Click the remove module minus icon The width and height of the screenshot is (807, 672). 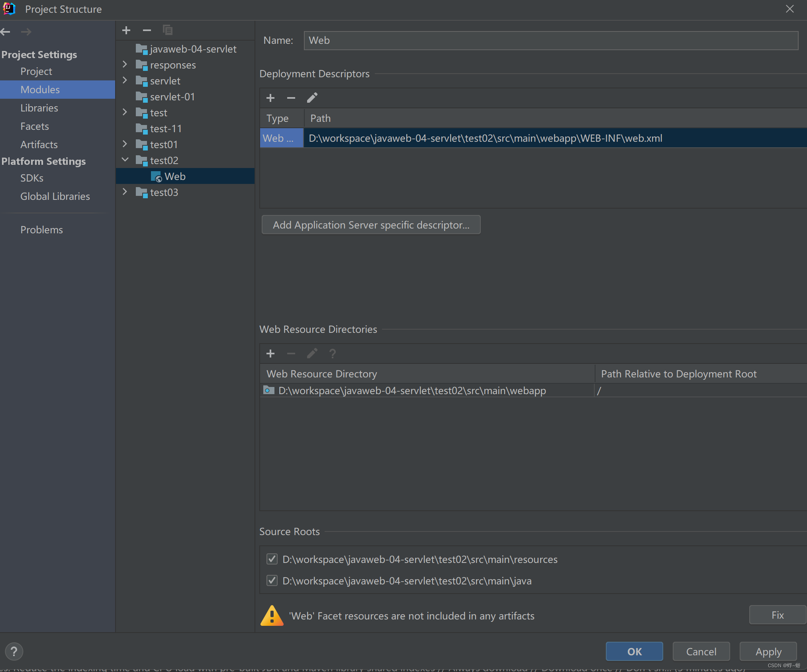coord(147,30)
